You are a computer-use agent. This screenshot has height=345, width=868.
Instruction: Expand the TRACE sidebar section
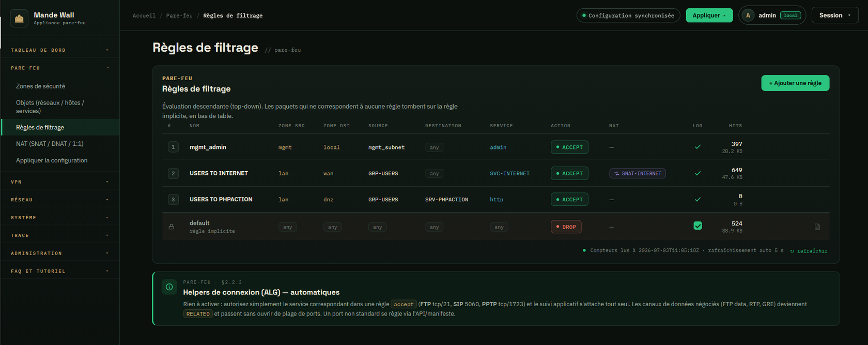60,235
